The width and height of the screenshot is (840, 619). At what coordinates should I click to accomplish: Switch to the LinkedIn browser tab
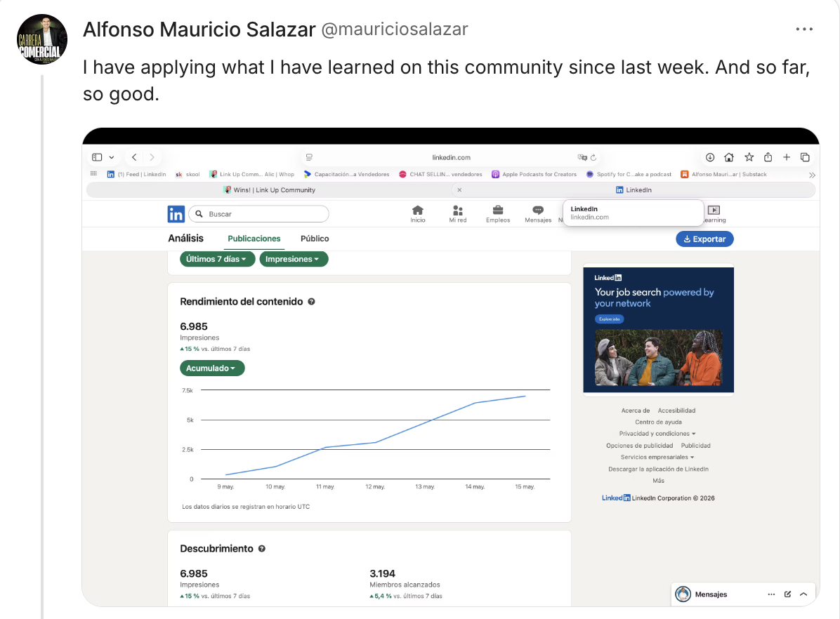(634, 190)
